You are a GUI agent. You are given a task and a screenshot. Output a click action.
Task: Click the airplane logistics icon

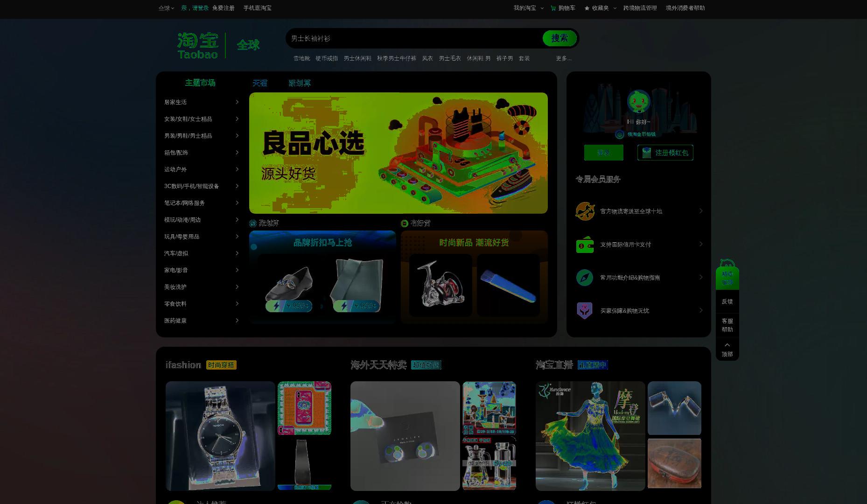(585, 211)
